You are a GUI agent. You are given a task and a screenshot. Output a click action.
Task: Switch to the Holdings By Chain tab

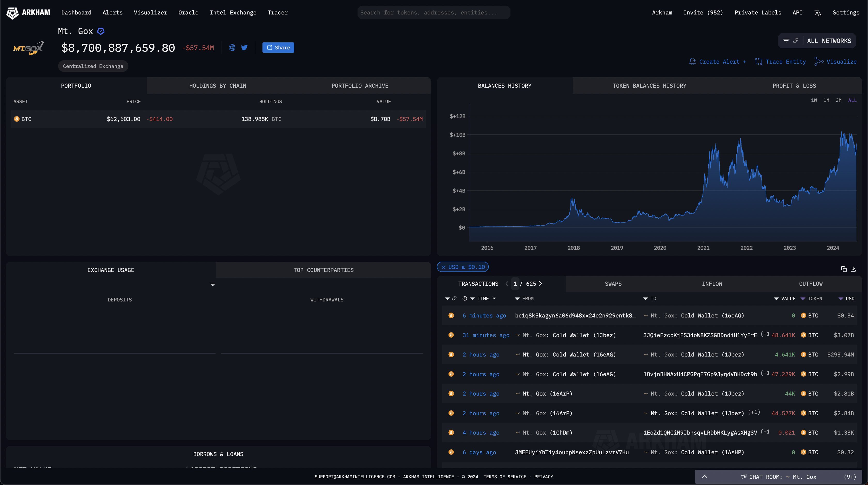coord(218,86)
